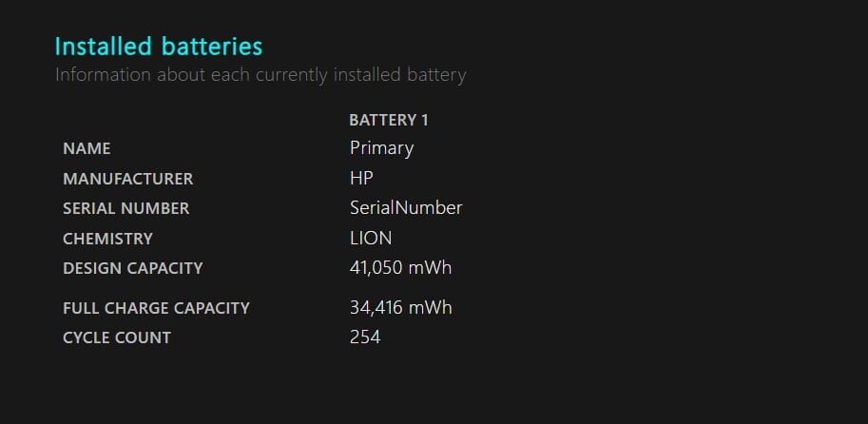Click the word 'battery' ending the subtitle
868x424 pixels.
coord(436,74)
